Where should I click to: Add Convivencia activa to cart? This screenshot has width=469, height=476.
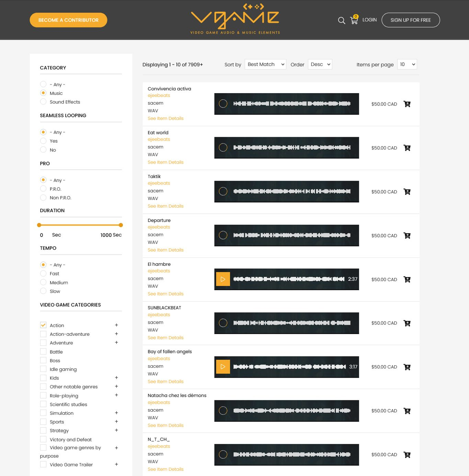click(407, 104)
